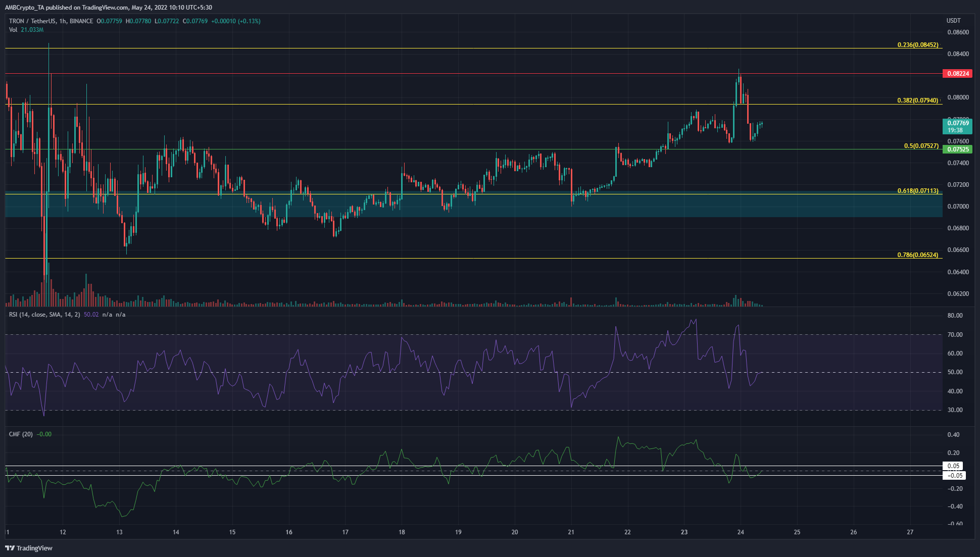Click the -0.05 CMF level label
The image size is (980, 557).
coord(954,476)
